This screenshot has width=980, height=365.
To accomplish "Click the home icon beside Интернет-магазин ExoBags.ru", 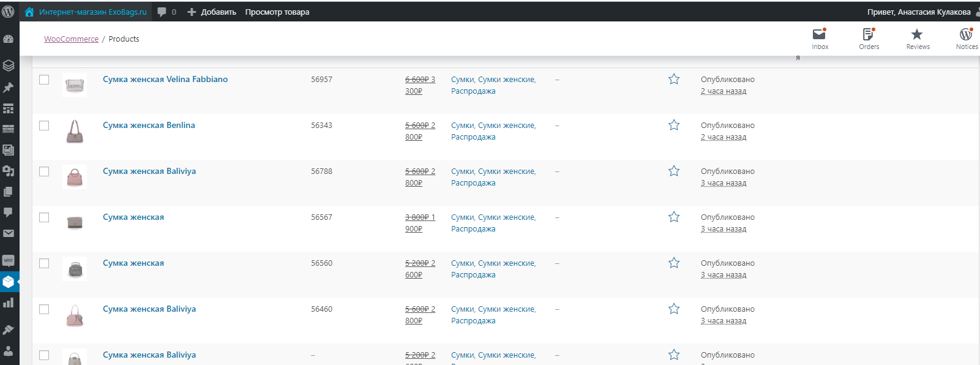I will 29,12.
